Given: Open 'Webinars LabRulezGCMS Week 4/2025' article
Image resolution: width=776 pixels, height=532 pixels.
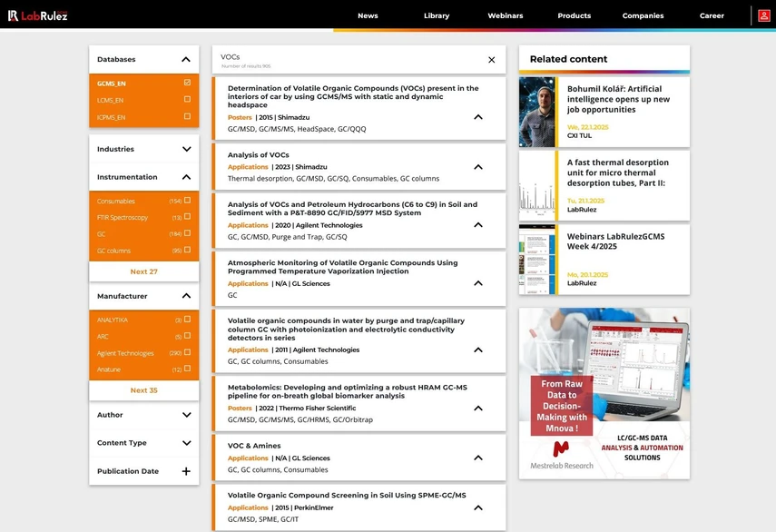Looking at the screenshot, I should [615, 241].
